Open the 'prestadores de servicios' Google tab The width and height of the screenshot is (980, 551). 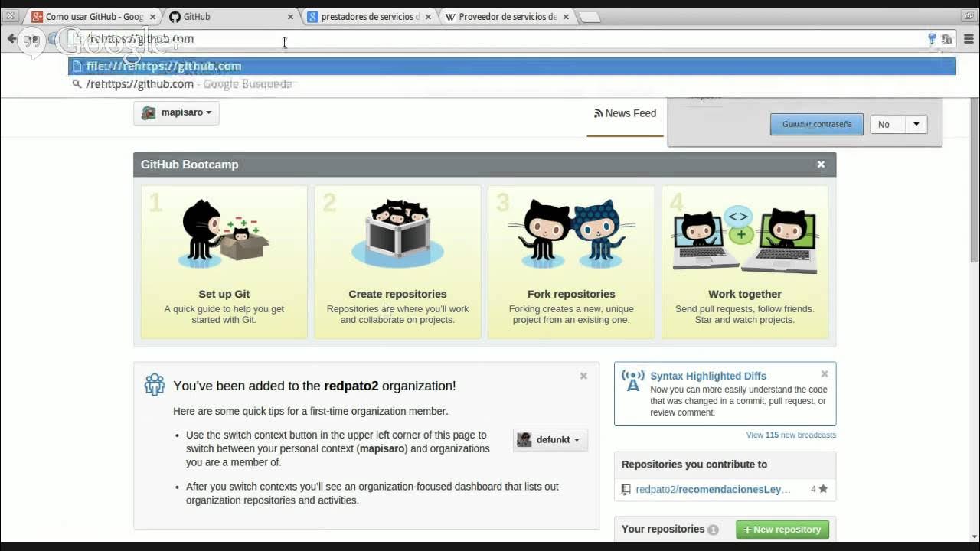[370, 16]
